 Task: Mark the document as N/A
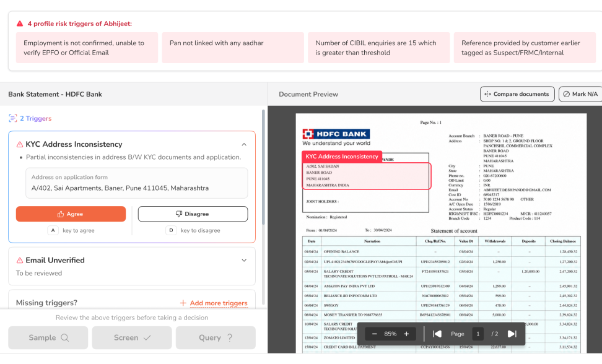580,94
